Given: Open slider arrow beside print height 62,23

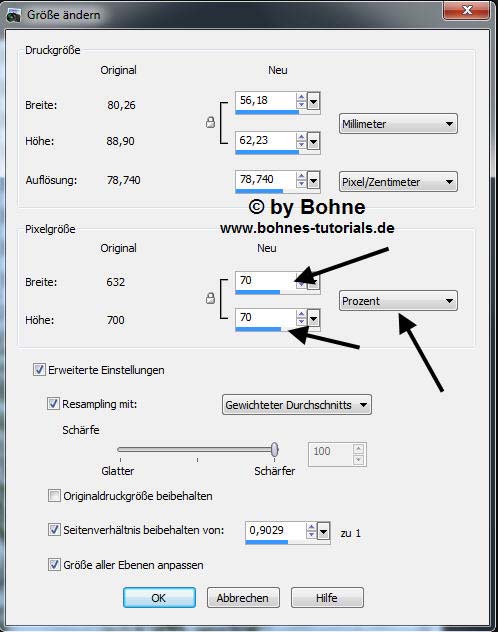Looking at the screenshot, I should point(313,141).
